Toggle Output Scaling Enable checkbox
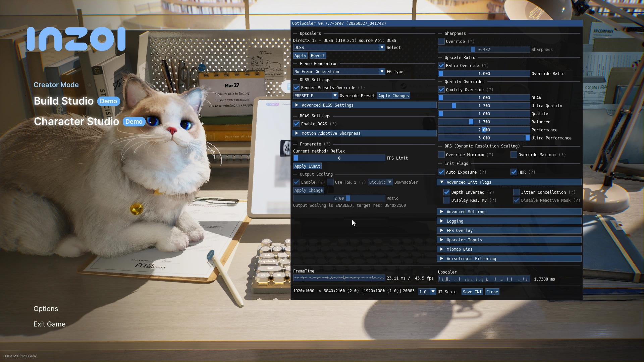Viewport: 644px width, 362px height. [297, 182]
